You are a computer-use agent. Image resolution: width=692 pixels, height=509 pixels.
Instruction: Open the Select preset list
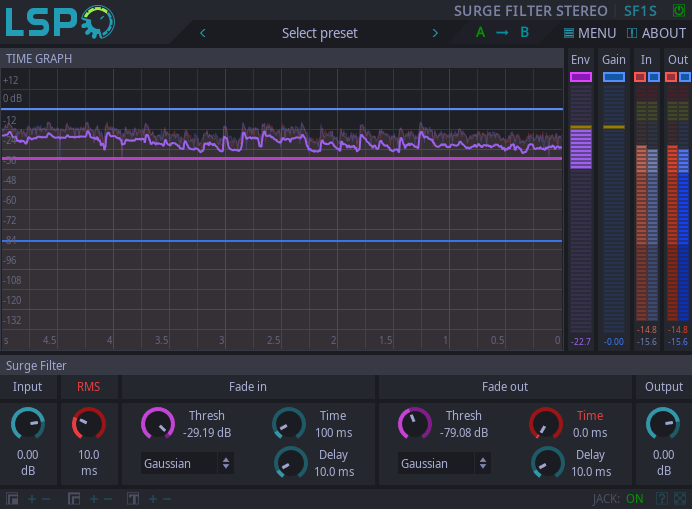pyautogui.click(x=320, y=33)
